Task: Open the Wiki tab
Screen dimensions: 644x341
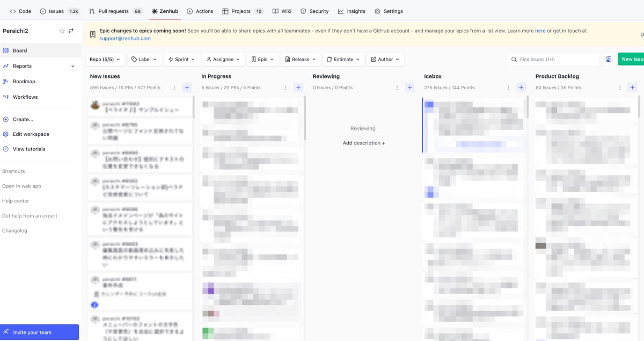Action: point(282,11)
